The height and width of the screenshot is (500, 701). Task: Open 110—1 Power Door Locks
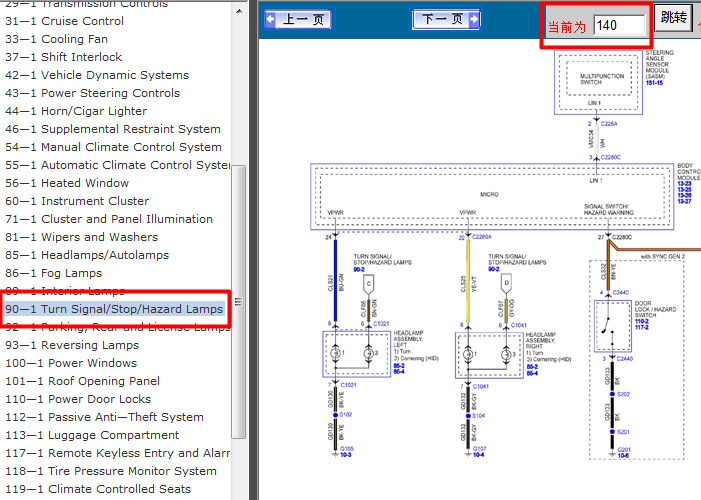tap(78, 398)
